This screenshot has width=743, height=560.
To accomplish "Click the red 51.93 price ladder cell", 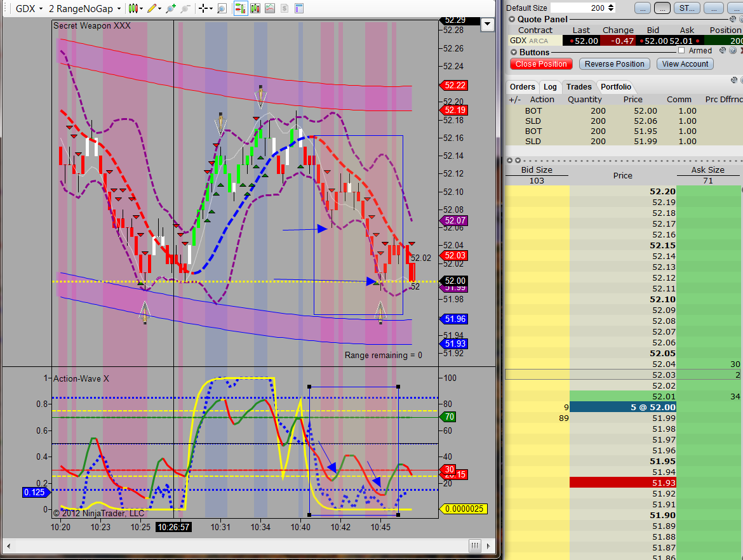I will point(622,483).
